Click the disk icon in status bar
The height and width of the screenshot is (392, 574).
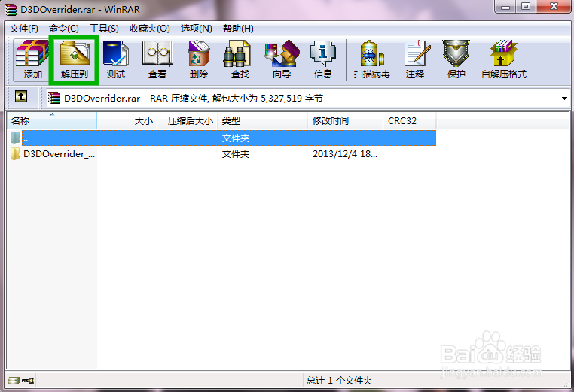click(x=14, y=381)
